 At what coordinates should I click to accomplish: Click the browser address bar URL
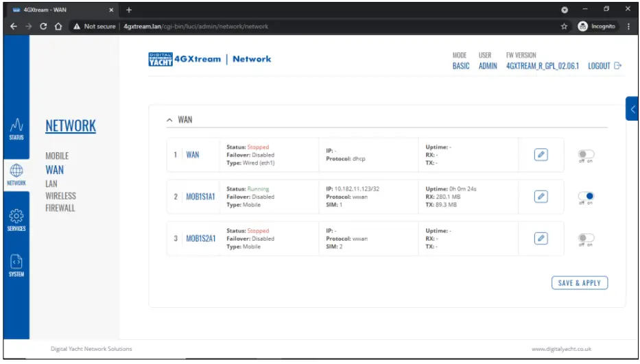196,26
